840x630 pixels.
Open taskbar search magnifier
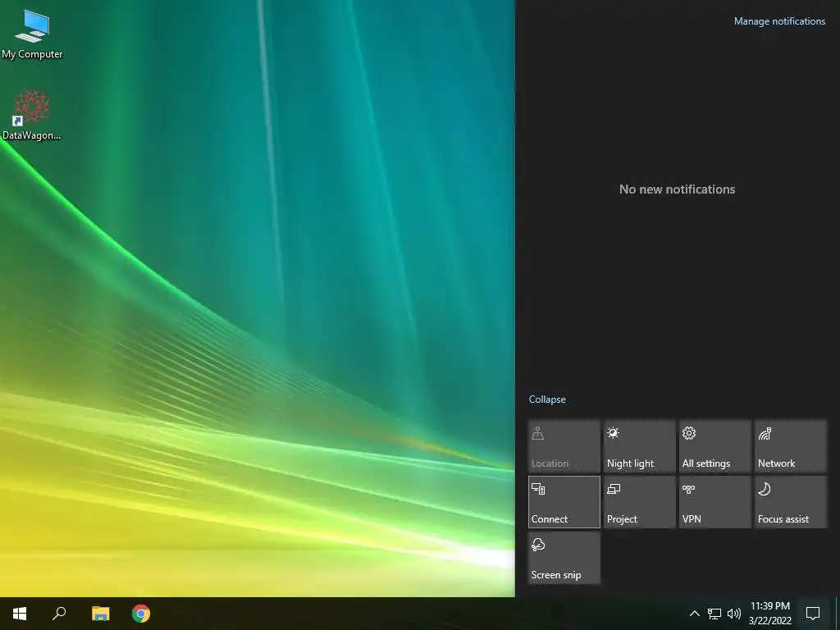tap(59, 614)
